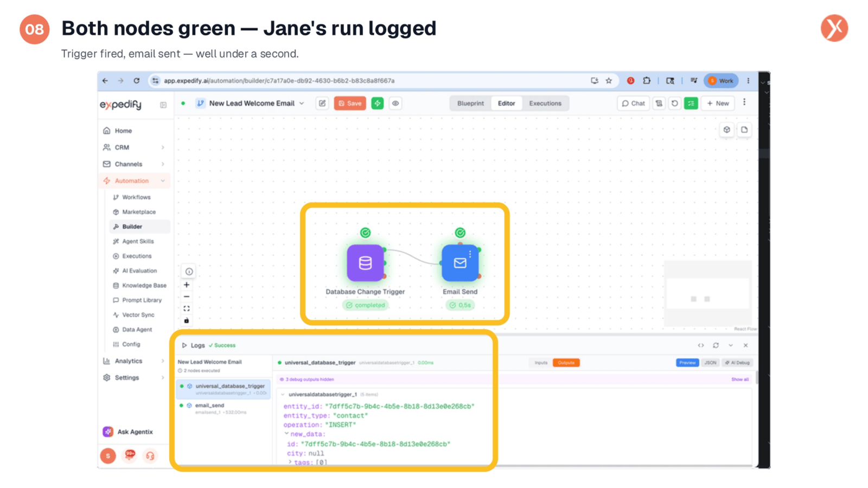Open Prompt Library in the sidebar
The width and height of the screenshot is (868, 488).
142,300
